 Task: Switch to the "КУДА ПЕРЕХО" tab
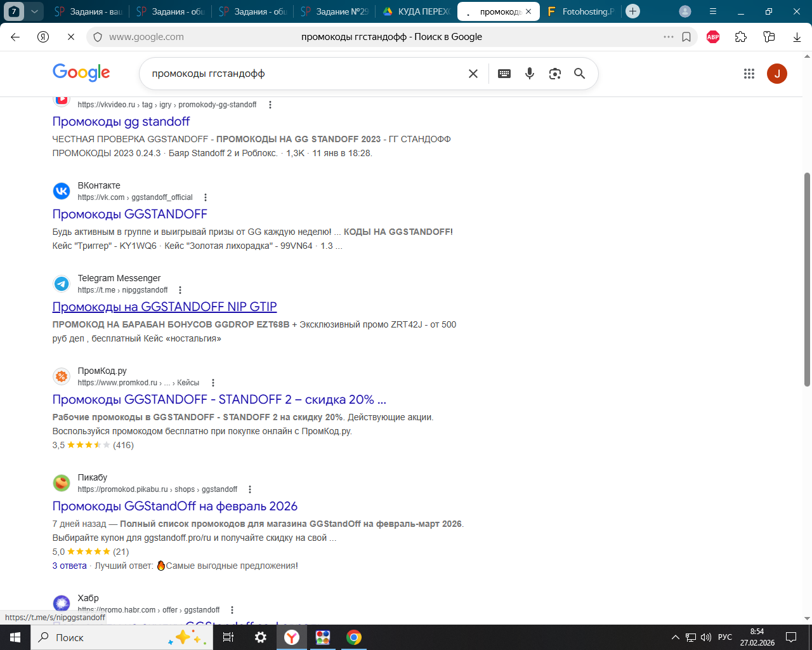(x=416, y=11)
